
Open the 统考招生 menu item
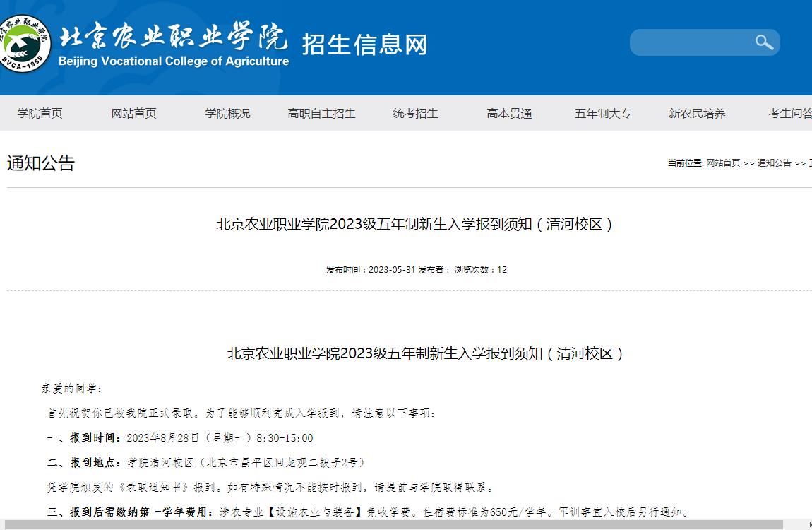[x=415, y=114]
